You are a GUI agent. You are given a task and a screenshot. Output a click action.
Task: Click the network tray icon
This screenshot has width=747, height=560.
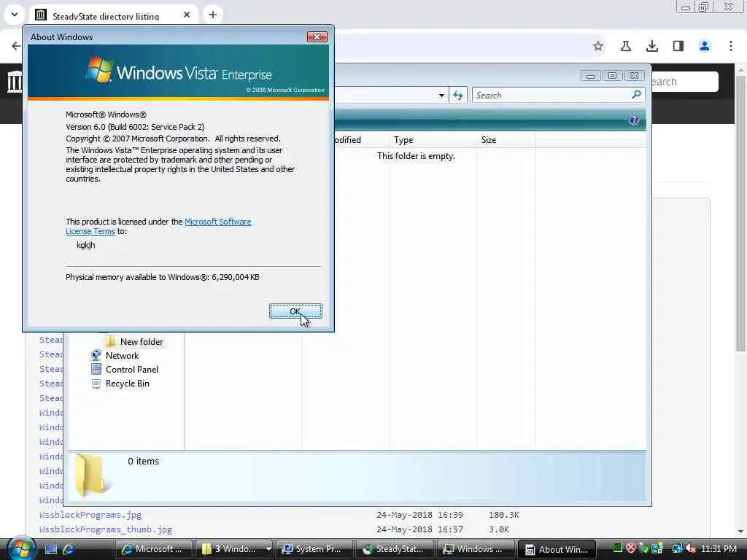click(677, 548)
